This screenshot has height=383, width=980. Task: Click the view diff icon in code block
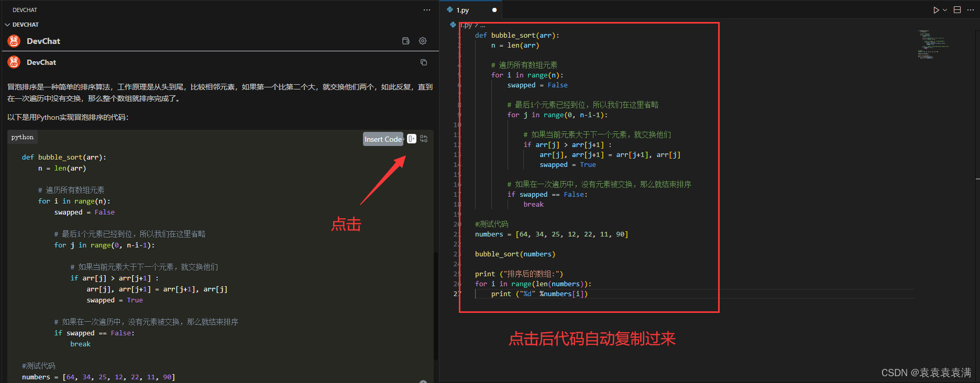[x=424, y=139]
